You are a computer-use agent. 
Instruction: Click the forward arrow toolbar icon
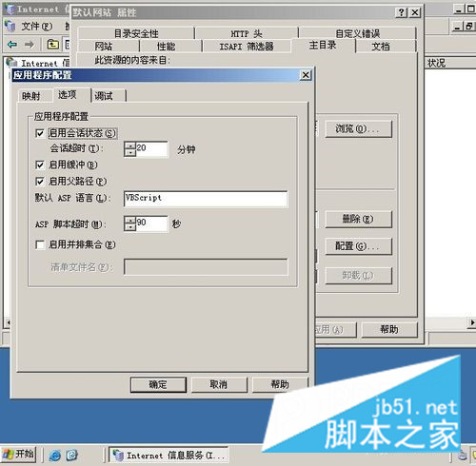pyautogui.click(x=30, y=44)
